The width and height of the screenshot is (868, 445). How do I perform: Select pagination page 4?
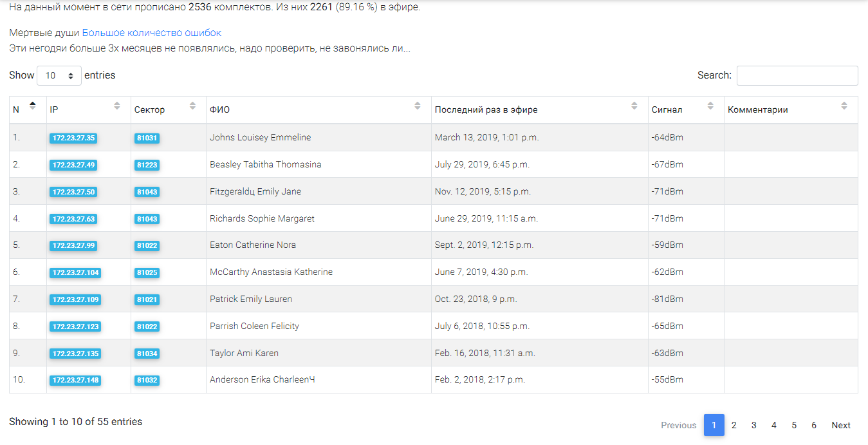tap(774, 425)
